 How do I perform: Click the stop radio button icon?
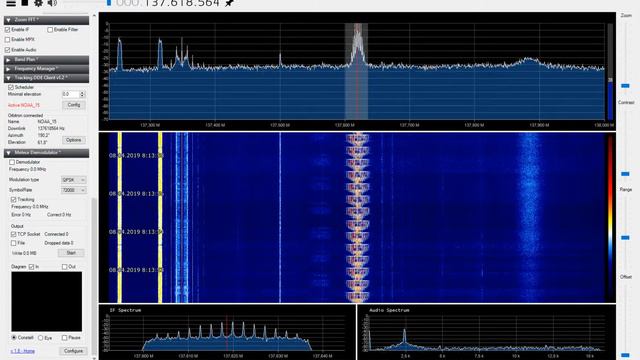point(25,2)
